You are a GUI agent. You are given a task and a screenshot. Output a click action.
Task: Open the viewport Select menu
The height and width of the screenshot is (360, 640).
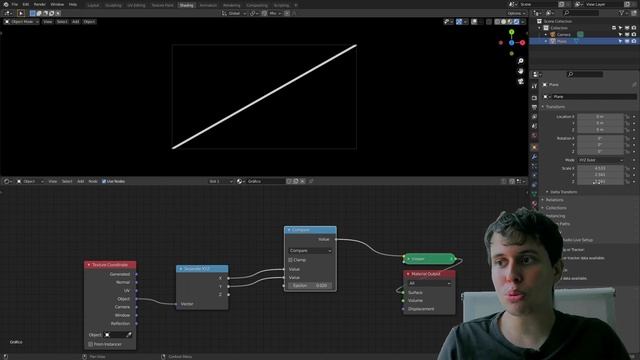(x=62, y=22)
